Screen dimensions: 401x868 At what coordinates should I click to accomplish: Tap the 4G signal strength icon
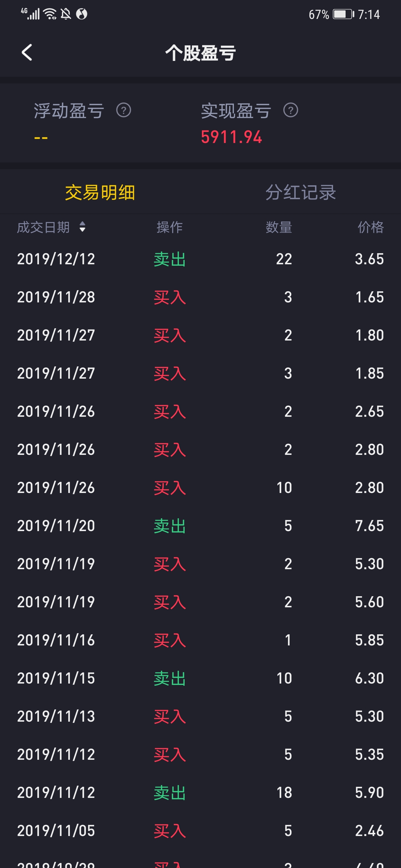30,14
